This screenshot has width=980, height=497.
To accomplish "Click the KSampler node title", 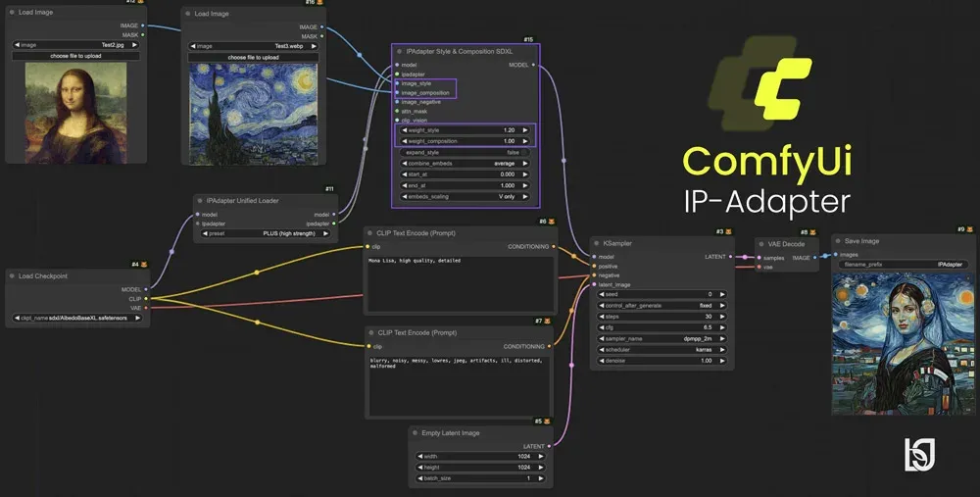I will point(617,243).
